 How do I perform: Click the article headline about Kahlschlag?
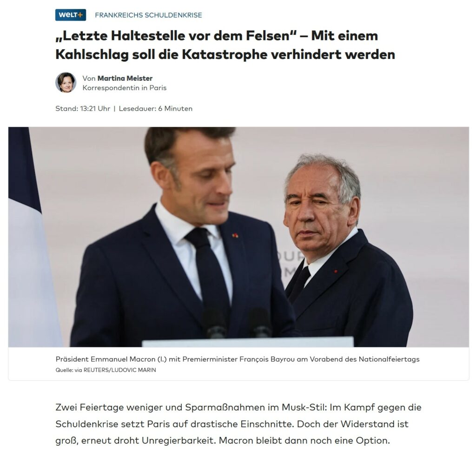click(x=225, y=45)
